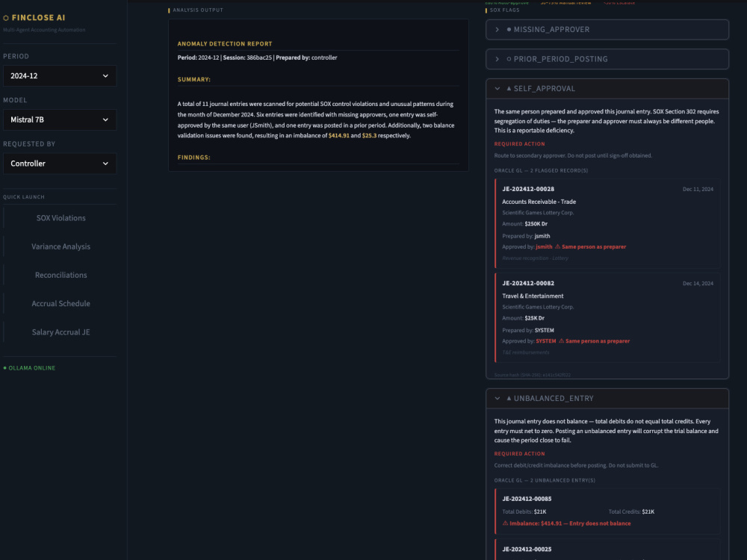Screen dimensions: 747x560
Task: Click the $250K Dr amount
Action: pos(536,224)
